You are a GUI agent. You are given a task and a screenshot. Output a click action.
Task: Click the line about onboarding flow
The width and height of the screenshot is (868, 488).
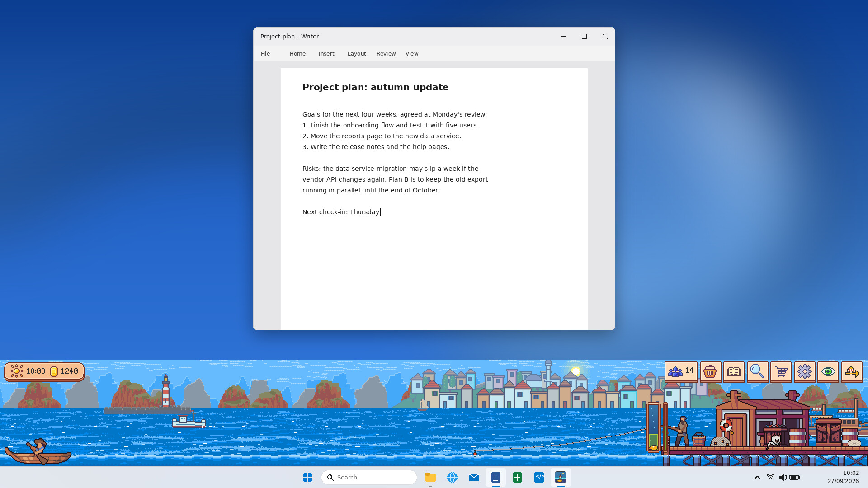tap(390, 125)
